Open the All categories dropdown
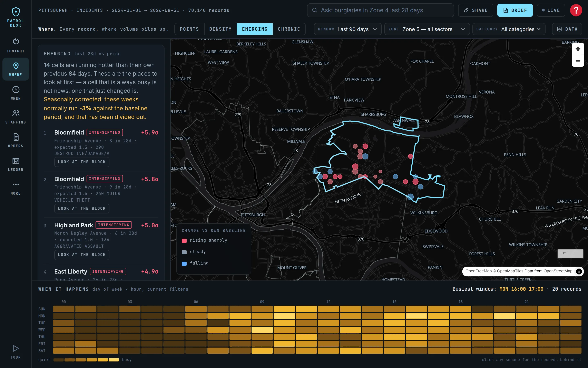 (x=509, y=29)
